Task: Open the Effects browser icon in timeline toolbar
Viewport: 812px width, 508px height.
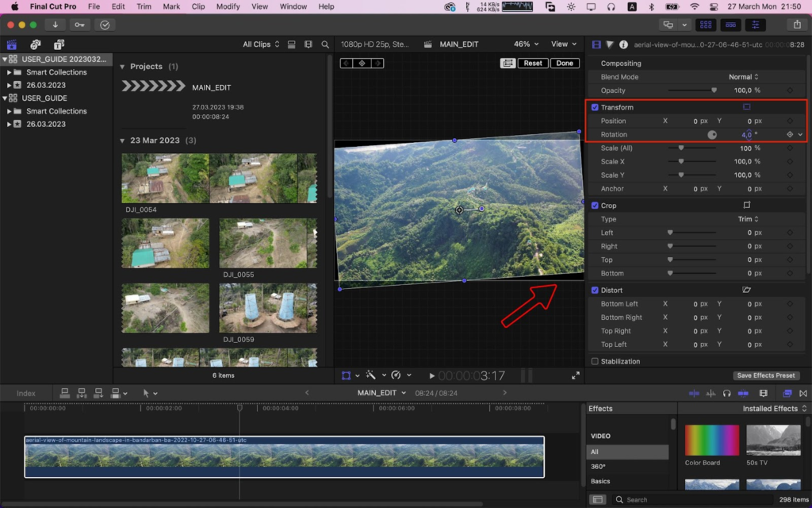Action: coord(787,393)
